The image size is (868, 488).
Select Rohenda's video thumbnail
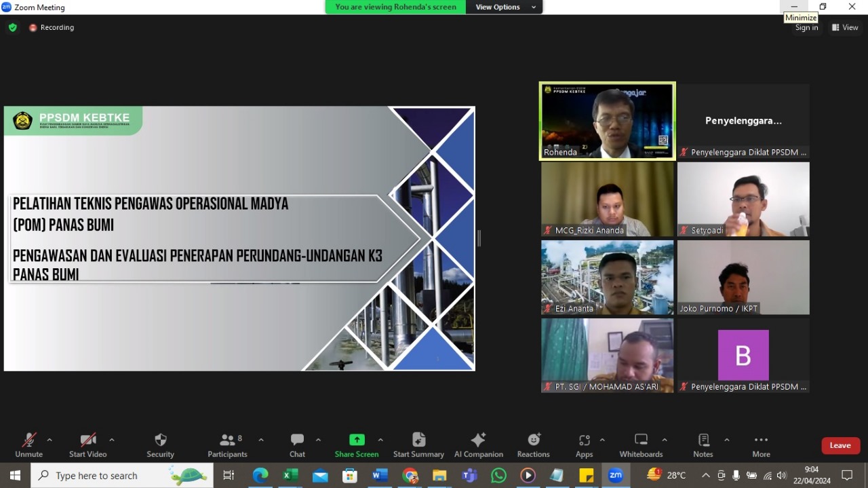[x=608, y=121]
